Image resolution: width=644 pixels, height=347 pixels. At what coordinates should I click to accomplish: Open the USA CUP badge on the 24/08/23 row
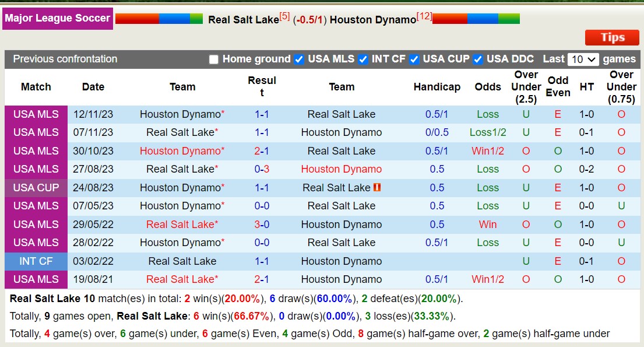[36, 188]
